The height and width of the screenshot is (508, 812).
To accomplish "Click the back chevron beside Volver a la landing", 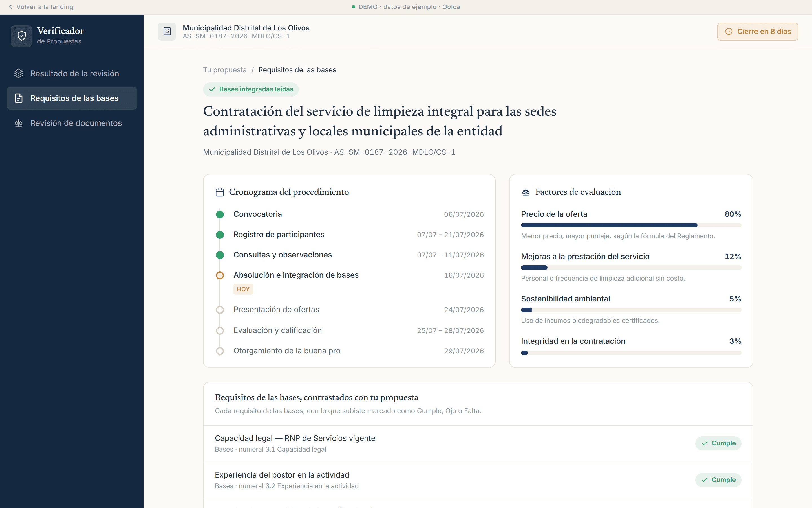I will click(x=10, y=7).
